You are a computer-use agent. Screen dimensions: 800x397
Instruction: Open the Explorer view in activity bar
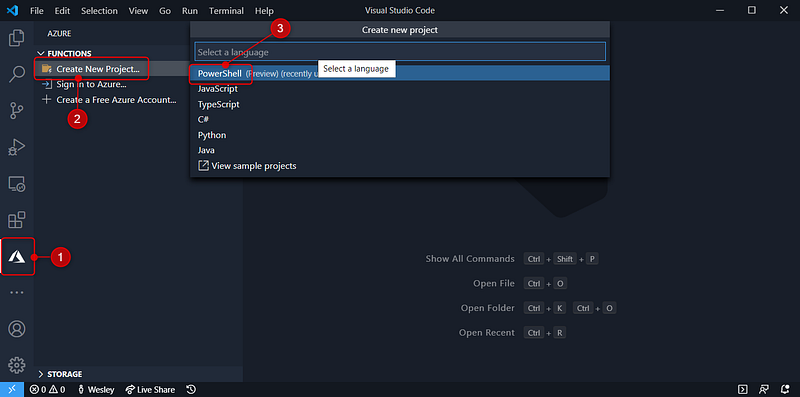pyautogui.click(x=17, y=38)
